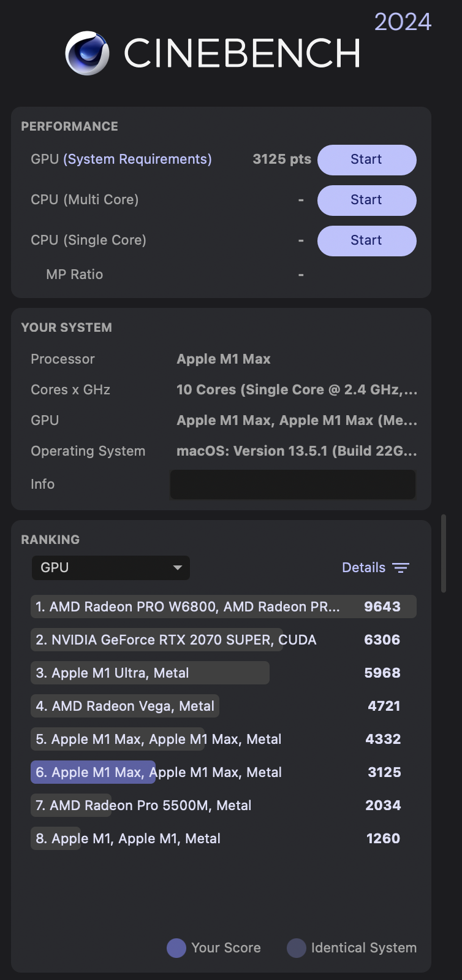The image size is (462, 980).
Task: Open the System Requirements link
Action: point(137,159)
